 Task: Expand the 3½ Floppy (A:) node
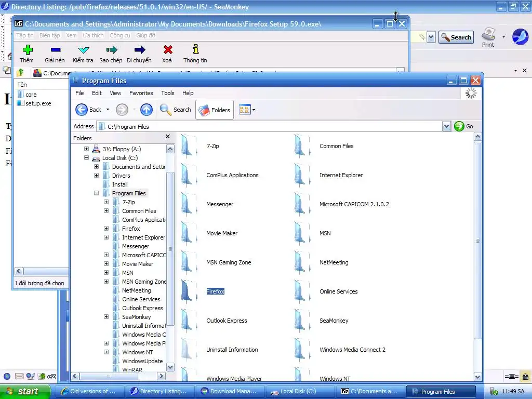click(87, 149)
